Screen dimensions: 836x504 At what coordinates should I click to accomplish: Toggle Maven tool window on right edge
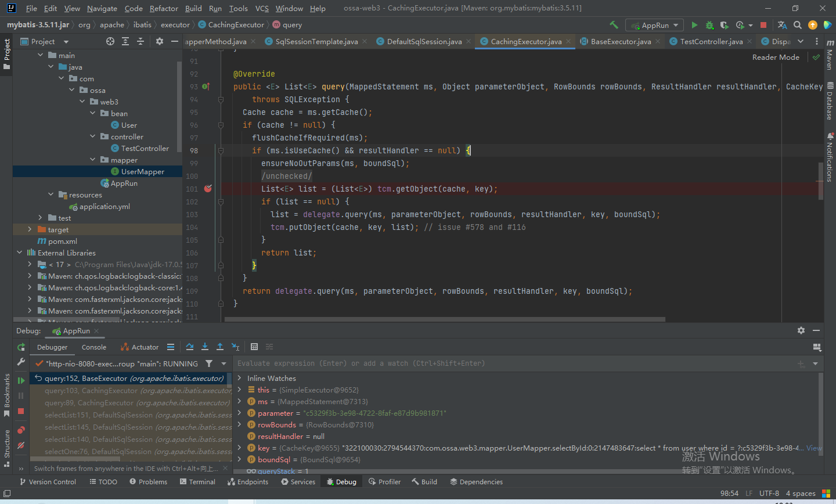click(x=830, y=56)
